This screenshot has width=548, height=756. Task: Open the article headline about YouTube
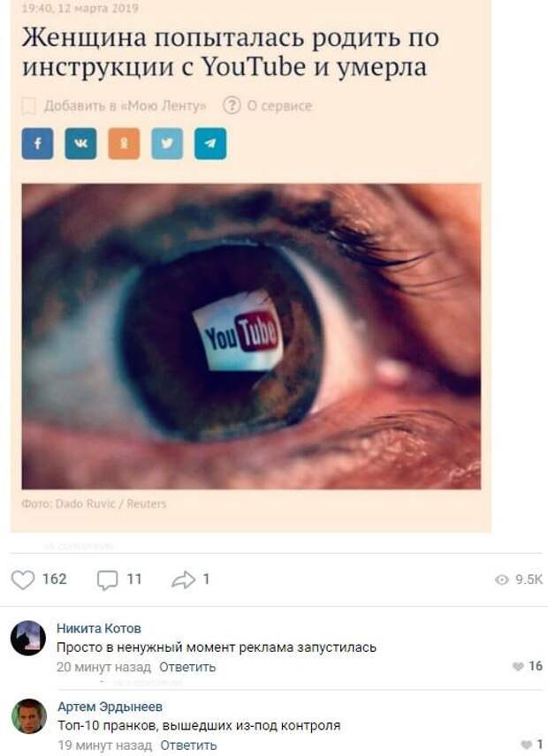[231, 52]
